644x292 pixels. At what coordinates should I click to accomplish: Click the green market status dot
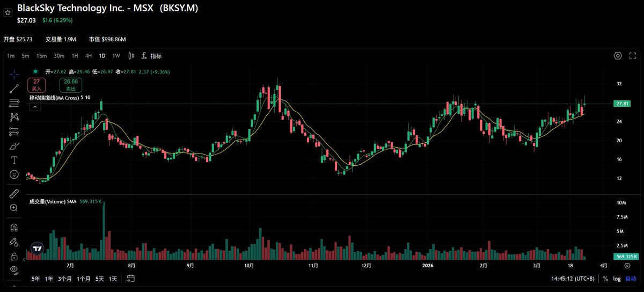35,71
